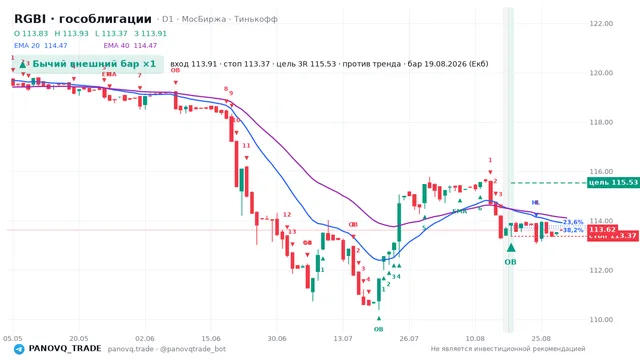Open the PANOVQ_TRADE channel name
This screenshot has height=360, width=640.
65,349
